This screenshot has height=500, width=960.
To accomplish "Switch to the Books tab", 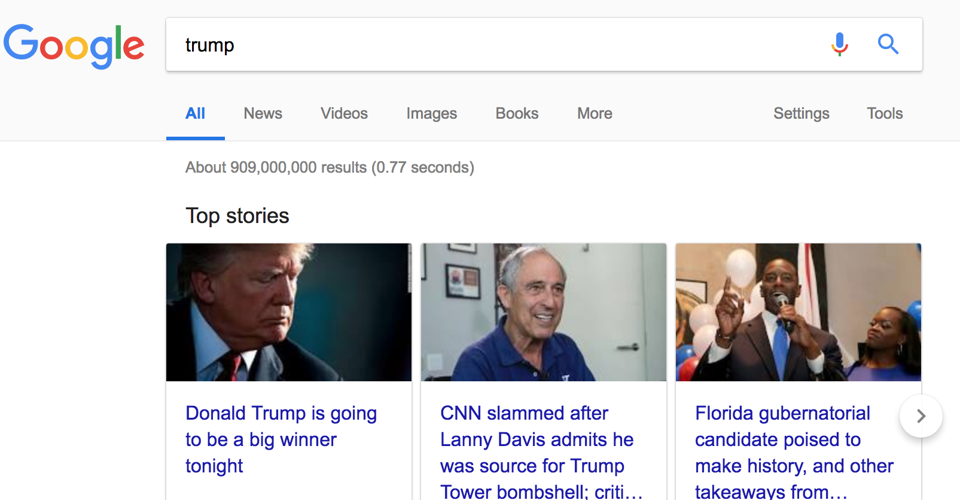I will coord(517,113).
